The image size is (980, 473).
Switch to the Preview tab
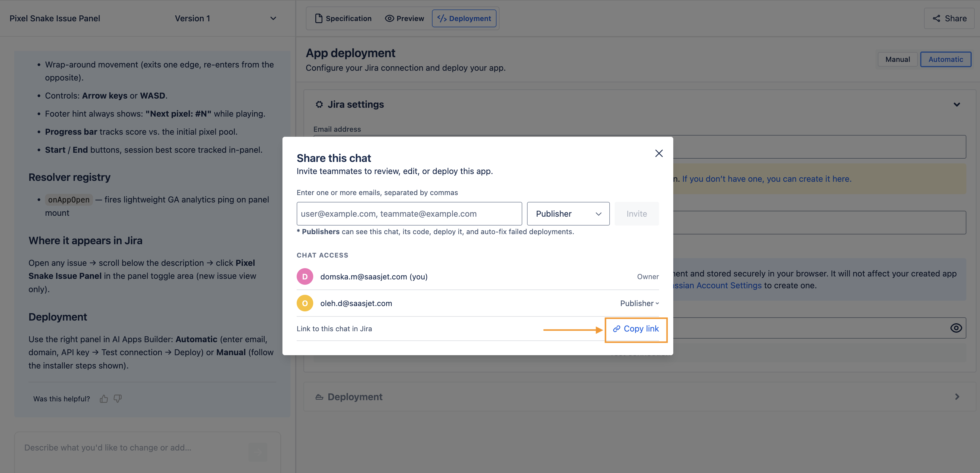point(404,18)
